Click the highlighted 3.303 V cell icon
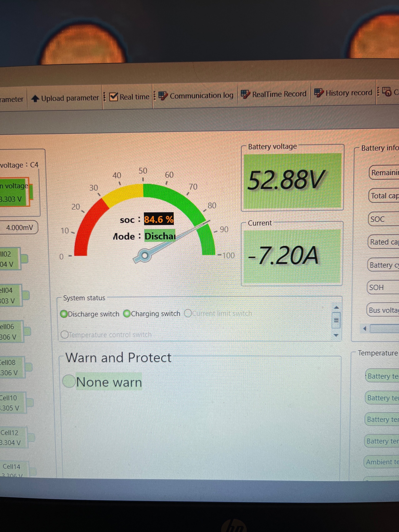The height and width of the screenshot is (532, 399). pos(16,192)
